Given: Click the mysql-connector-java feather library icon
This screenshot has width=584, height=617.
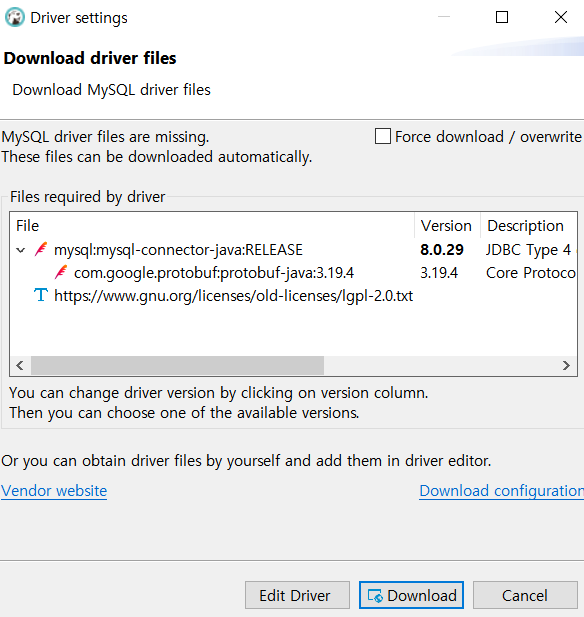Looking at the screenshot, I should click(x=41, y=249).
